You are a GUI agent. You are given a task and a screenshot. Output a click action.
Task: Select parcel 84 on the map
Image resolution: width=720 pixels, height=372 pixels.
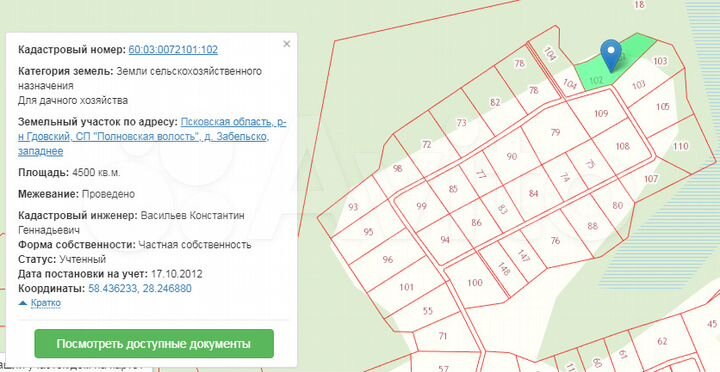[x=533, y=193]
